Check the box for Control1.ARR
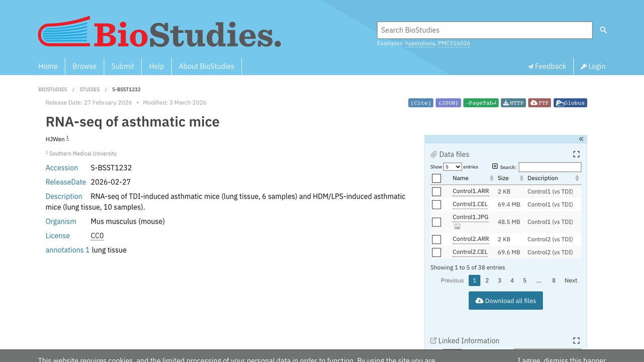 436,192
